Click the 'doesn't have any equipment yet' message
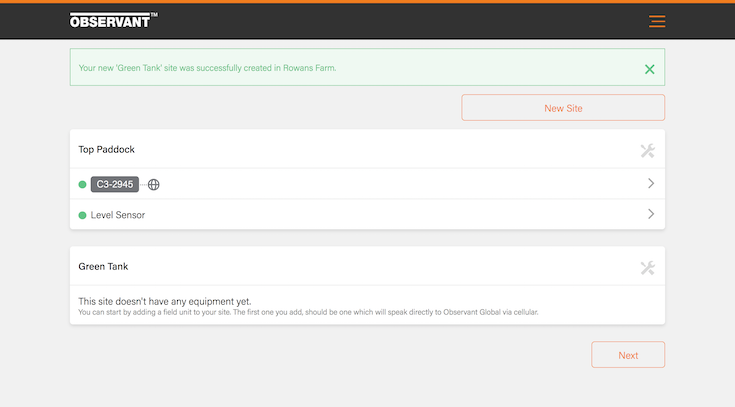This screenshot has height=407, width=735. tap(165, 301)
